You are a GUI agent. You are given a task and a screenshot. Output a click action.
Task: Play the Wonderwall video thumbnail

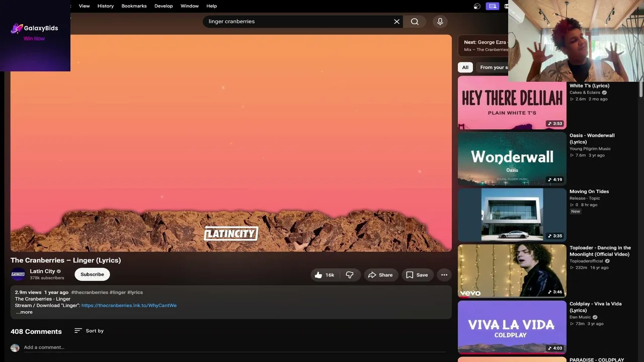coord(512,159)
